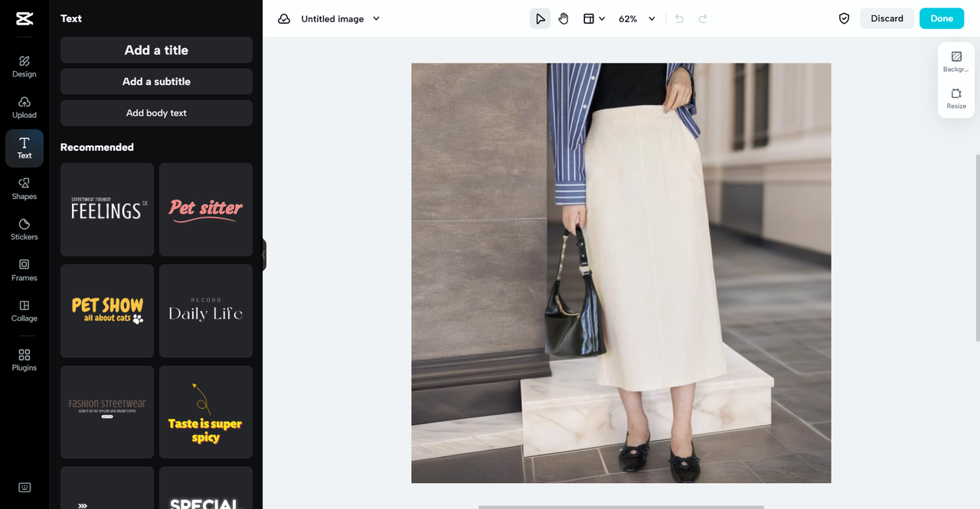Choose the Daily Life text template

pyautogui.click(x=206, y=311)
